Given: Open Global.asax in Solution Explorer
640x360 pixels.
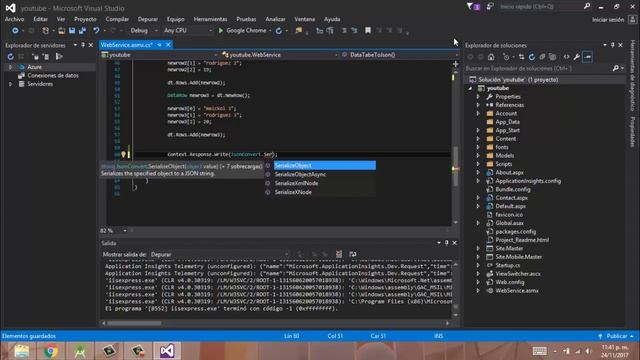Looking at the screenshot, I should 509,223.
